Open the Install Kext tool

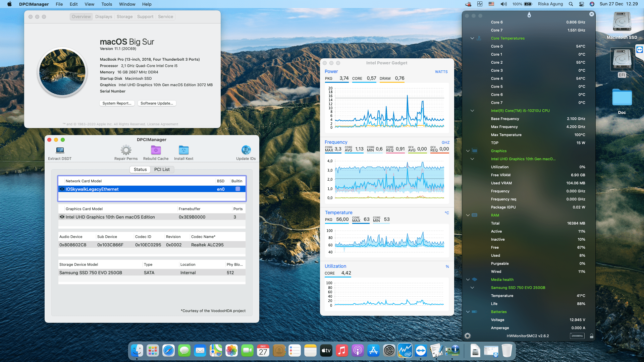pos(184,150)
